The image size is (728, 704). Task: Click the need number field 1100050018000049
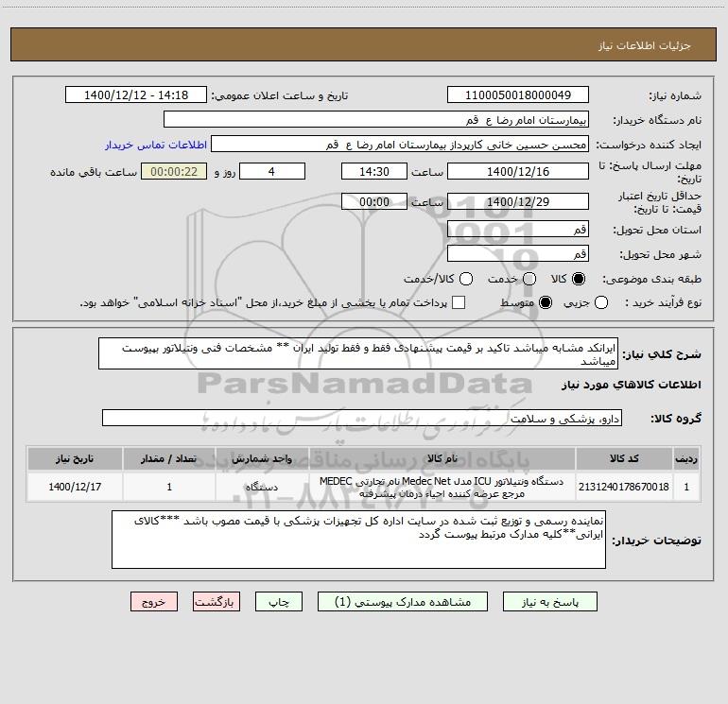point(518,95)
